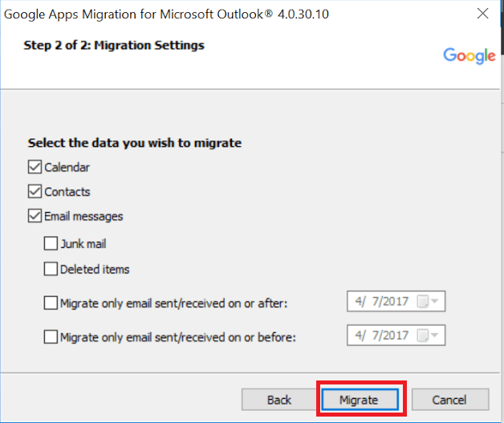Go Back to the previous step
The width and height of the screenshot is (504, 423).
click(278, 399)
